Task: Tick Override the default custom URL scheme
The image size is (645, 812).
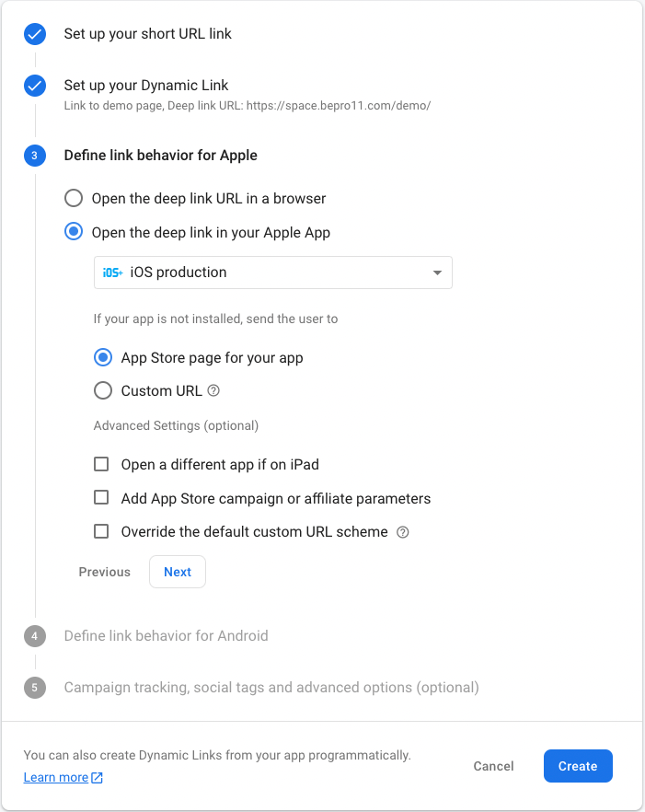Action: [102, 531]
